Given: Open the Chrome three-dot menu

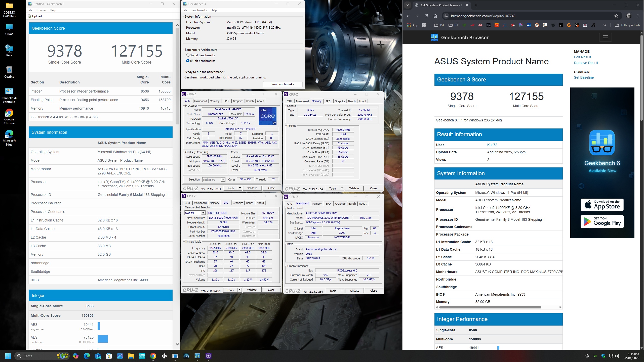Looking at the screenshot, I should [x=638, y=16].
